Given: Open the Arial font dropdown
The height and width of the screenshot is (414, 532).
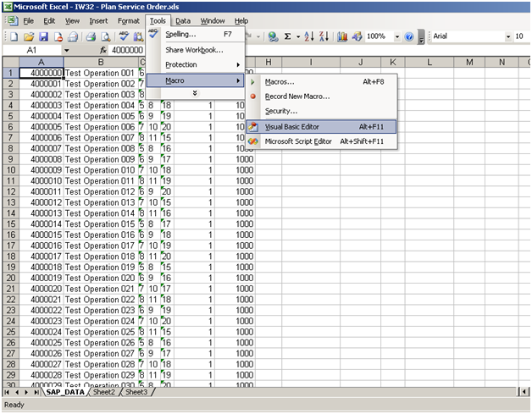Looking at the screenshot, I should 508,36.
